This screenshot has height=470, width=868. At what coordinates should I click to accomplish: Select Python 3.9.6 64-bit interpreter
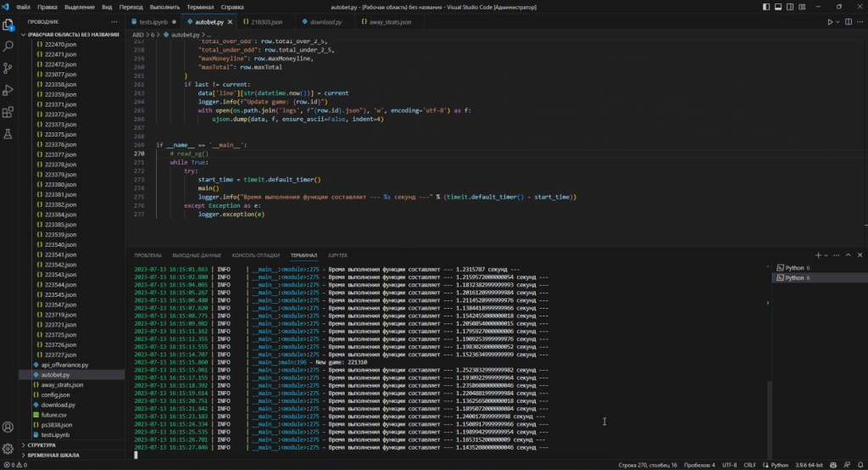coord(810,465)
